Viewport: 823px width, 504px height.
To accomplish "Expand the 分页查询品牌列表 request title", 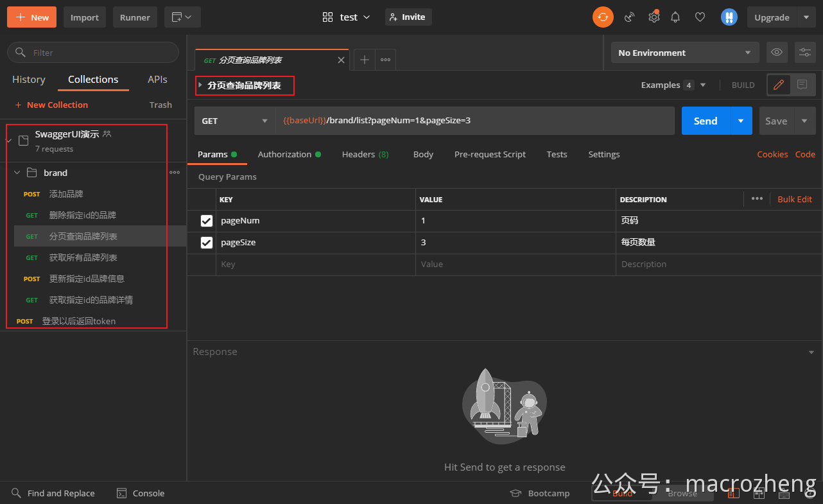I will 200,85.
